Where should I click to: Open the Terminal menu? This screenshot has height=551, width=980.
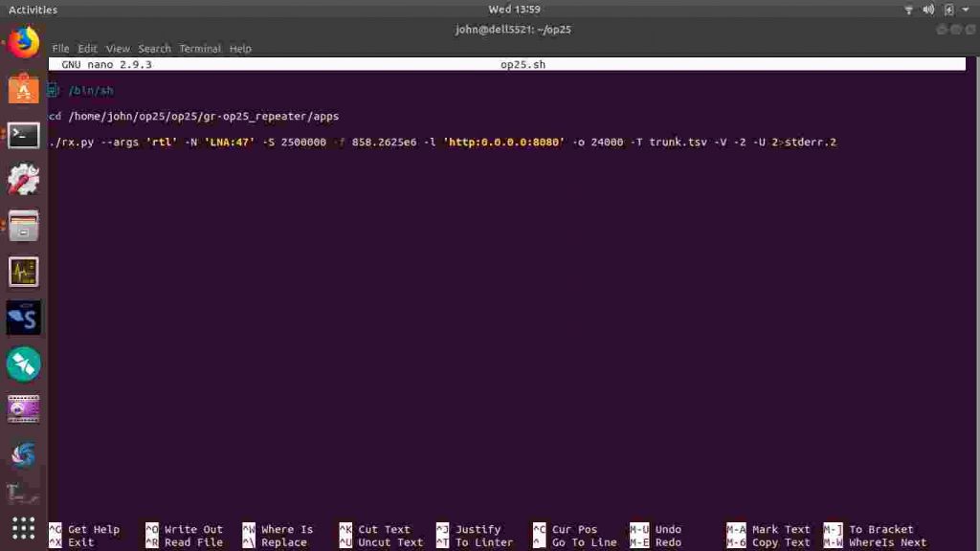(x=200, y=48)
